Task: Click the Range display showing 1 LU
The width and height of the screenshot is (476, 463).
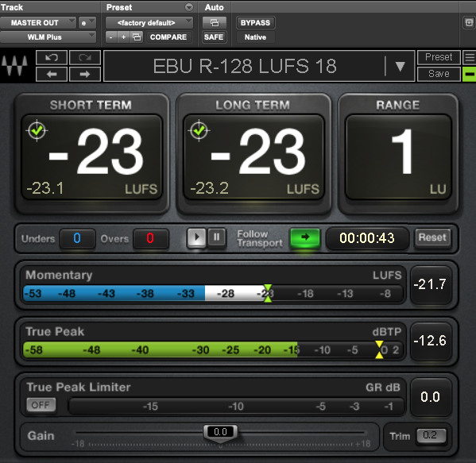Action: (x=398, y=156)
